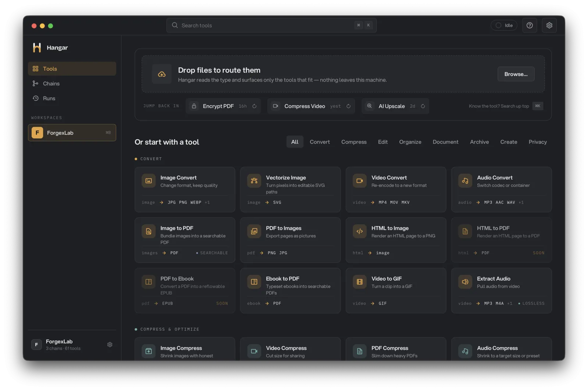Rerun icon next to AI Upscale 2d

tap(423, 106)
